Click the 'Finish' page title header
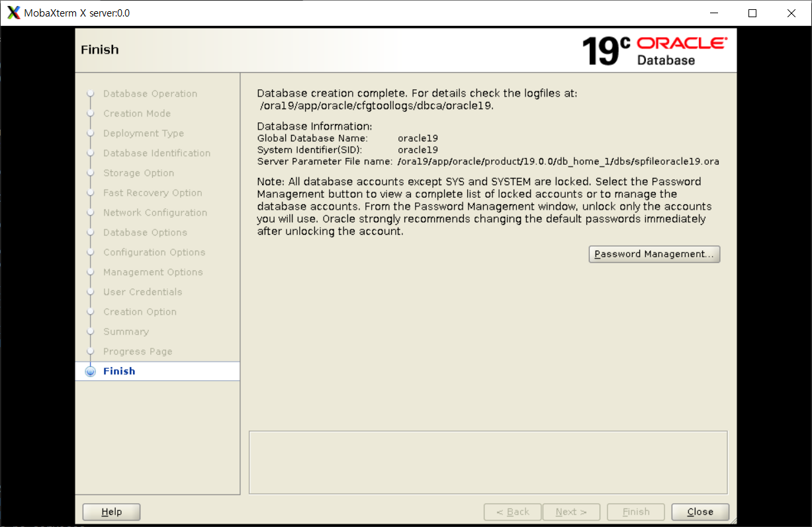Image resolution: width=812 pixels, height=527 pixels. point(100,50)
